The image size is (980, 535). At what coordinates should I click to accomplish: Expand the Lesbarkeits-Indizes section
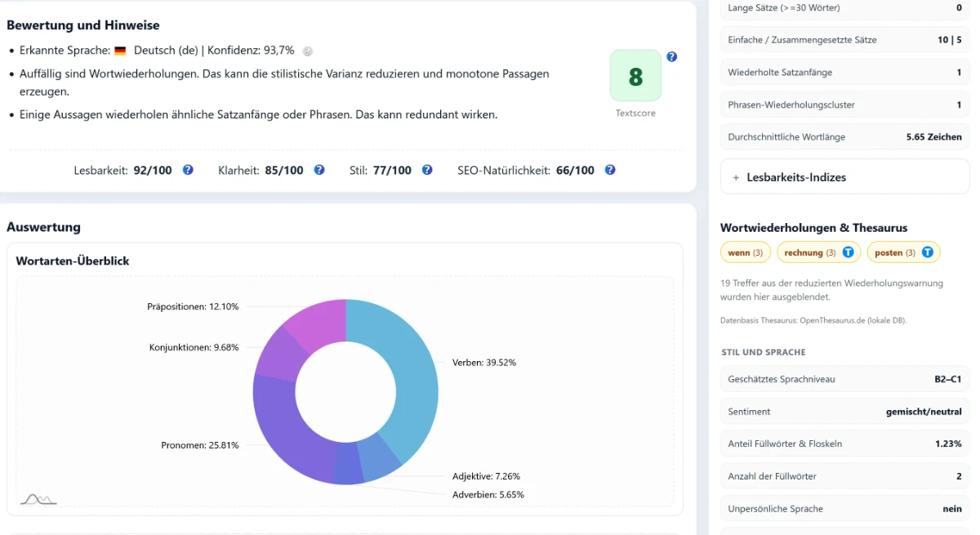coord(844,177)
